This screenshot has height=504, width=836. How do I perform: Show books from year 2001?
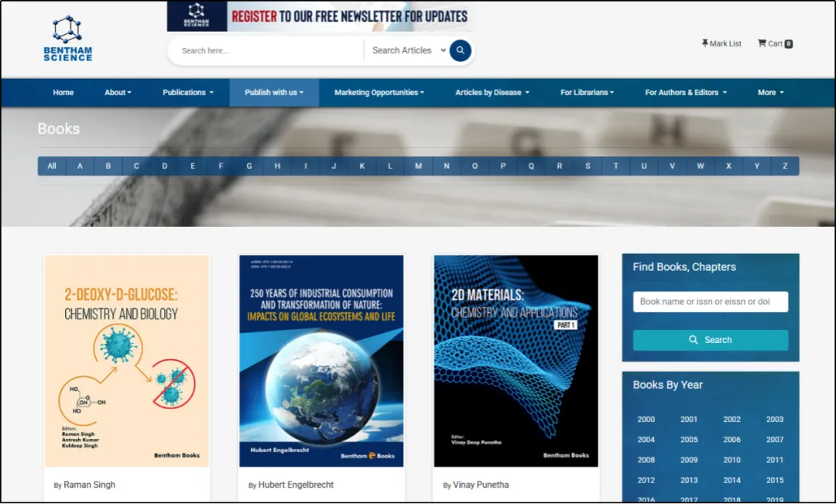point(689,420)
